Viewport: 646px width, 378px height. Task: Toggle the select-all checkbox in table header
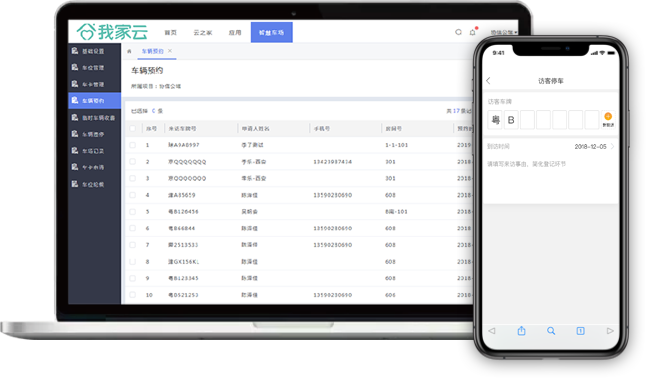pyautogui.click(x=133, y=128)
